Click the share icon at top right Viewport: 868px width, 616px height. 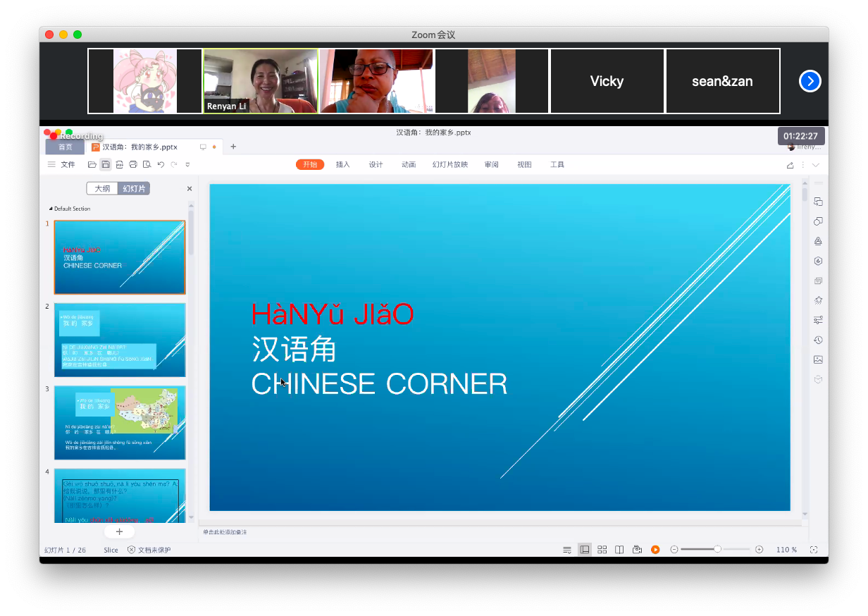pos(790,165)
